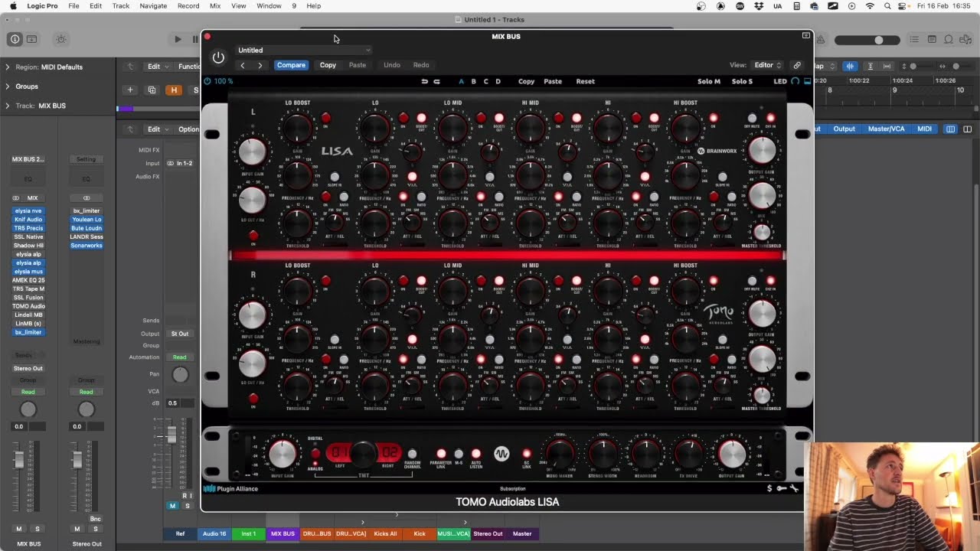Viewport: 980px width, 551px height.
Task: Toggle the Digital/Analog switch
Action: click(315, 454)
